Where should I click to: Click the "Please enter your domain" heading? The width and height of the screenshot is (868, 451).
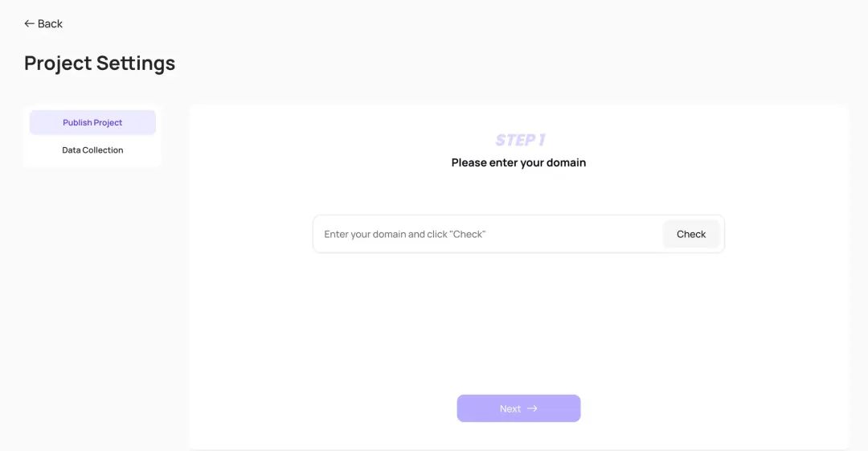coord(518,162)
